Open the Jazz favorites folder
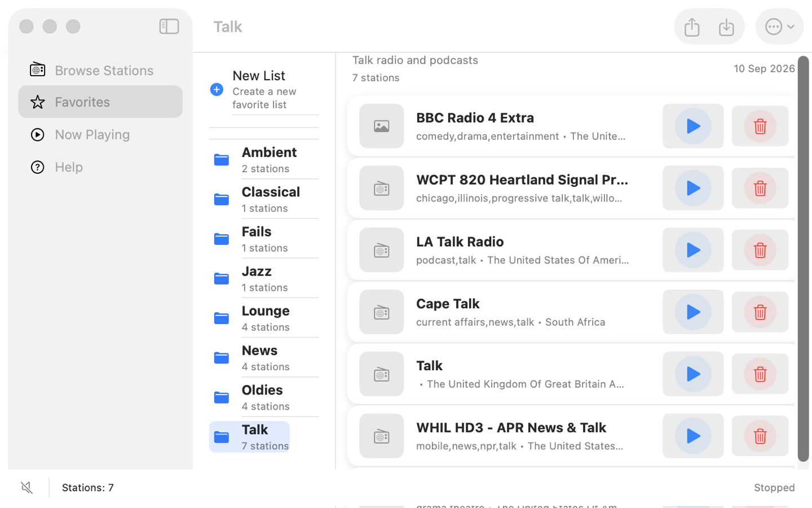This screenshot has width=812, height=508. (264, 278)
